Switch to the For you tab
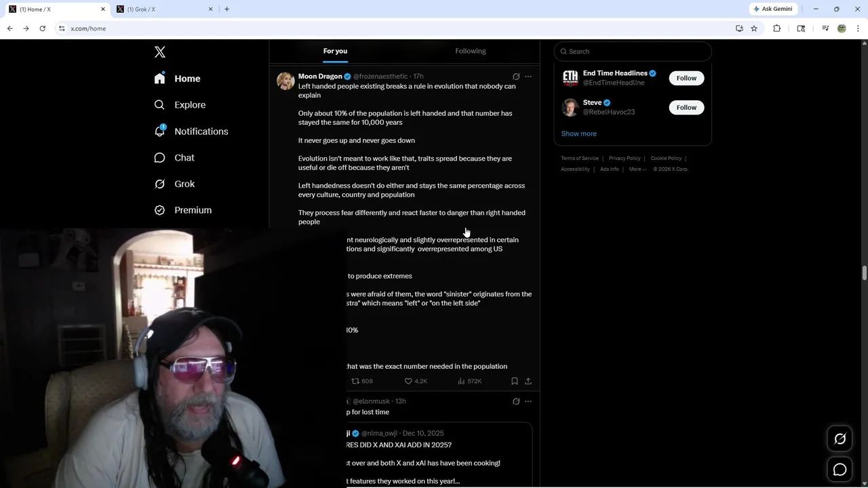The image size is (868, 488). (335, 51)
